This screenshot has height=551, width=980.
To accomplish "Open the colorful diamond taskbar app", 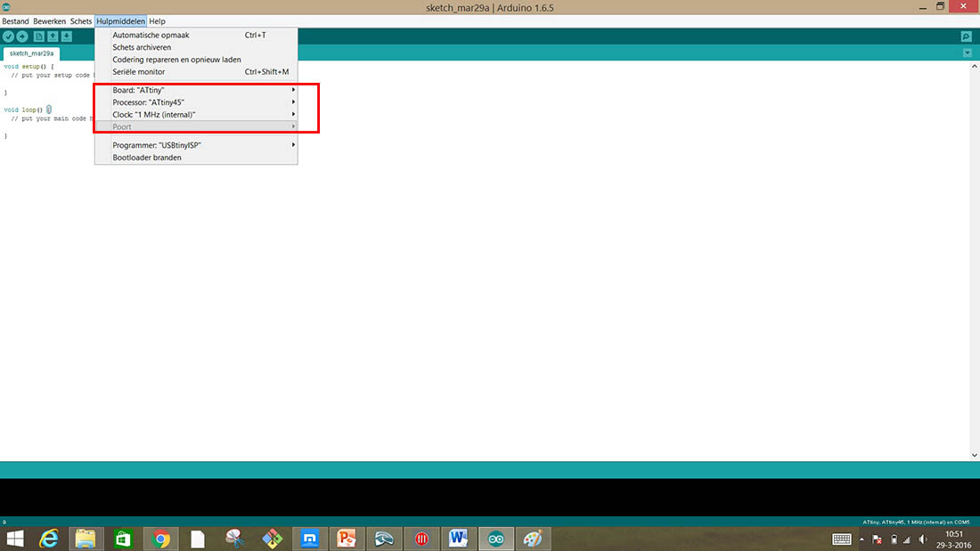I will pos(273,539).
